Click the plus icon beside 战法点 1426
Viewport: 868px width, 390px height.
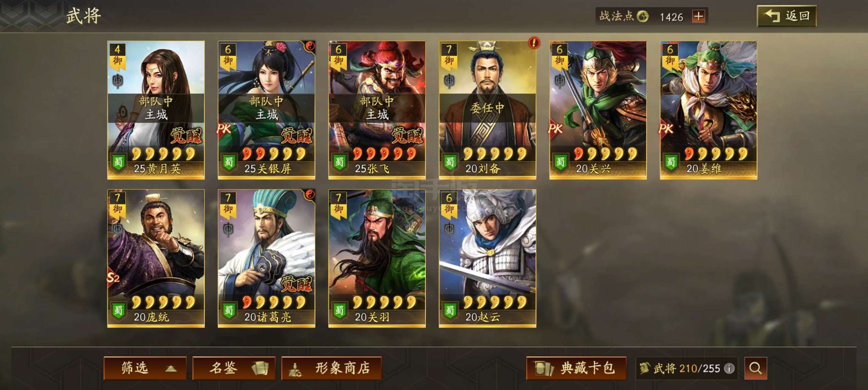click(698, 16)
